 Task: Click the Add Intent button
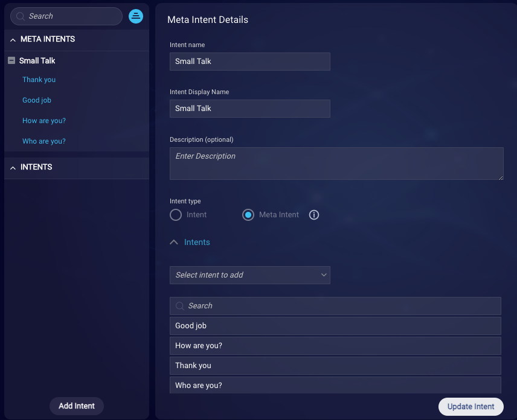[77, 406]
